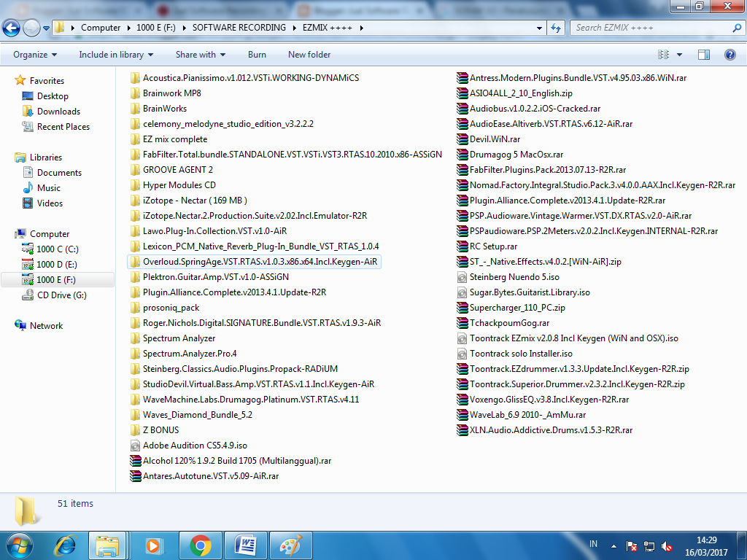Click the address bar refresh button

coord(555,28)
